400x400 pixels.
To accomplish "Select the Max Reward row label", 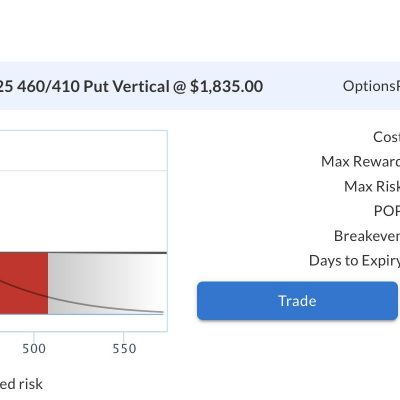I will point(360,161).
